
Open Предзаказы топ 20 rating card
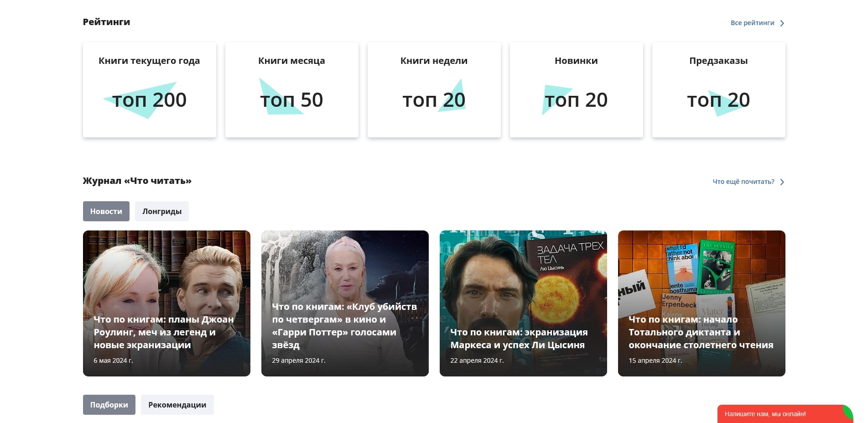click(719, 90)
